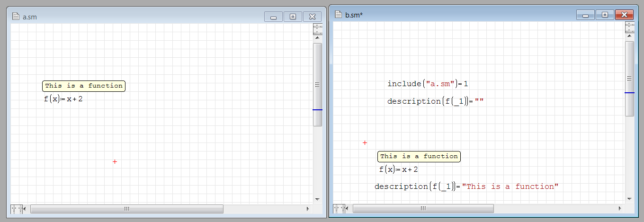Select the "This is a function" comment in a.sm

click(x=84, y=86)
